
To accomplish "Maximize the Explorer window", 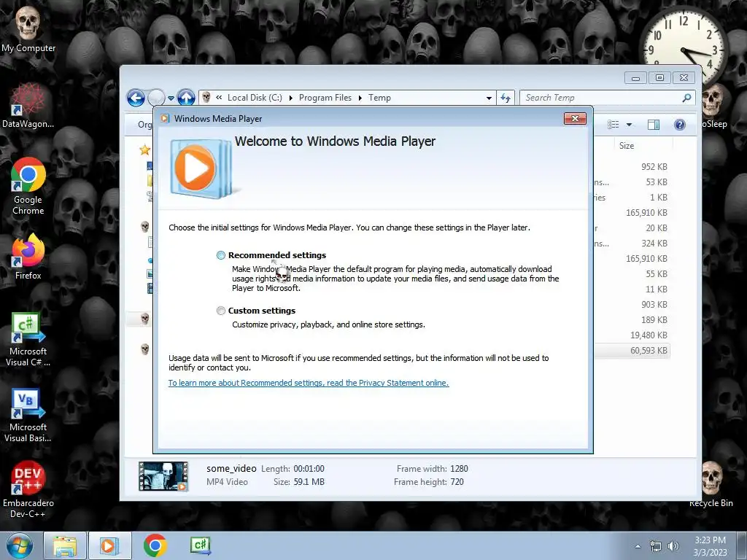I will pos(659,77).
